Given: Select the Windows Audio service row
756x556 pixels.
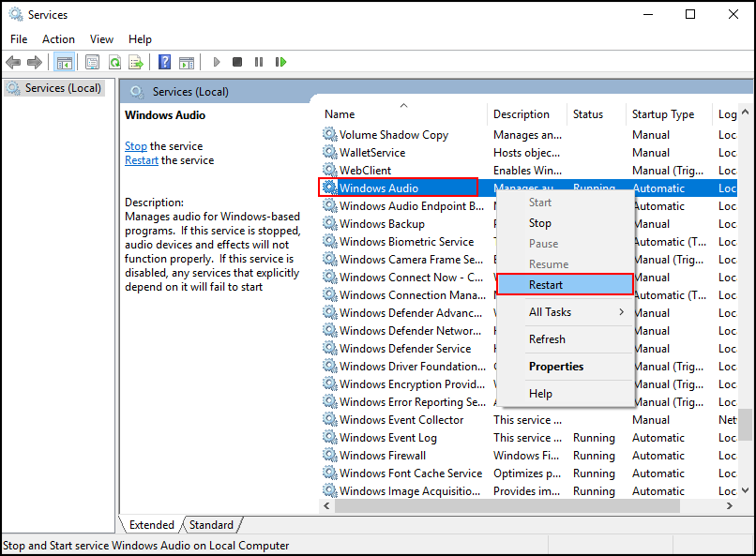Looking at the screenshot, I should coord(528,188).
